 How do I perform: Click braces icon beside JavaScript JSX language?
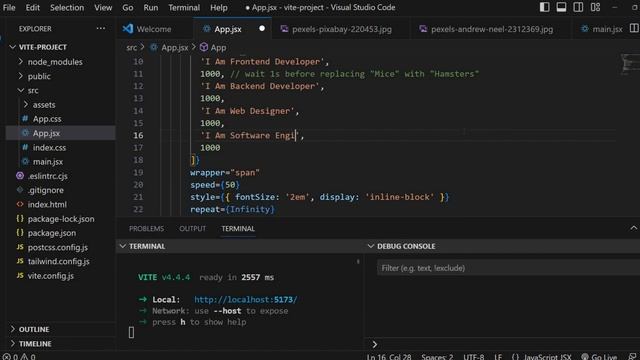coord(515,357)
